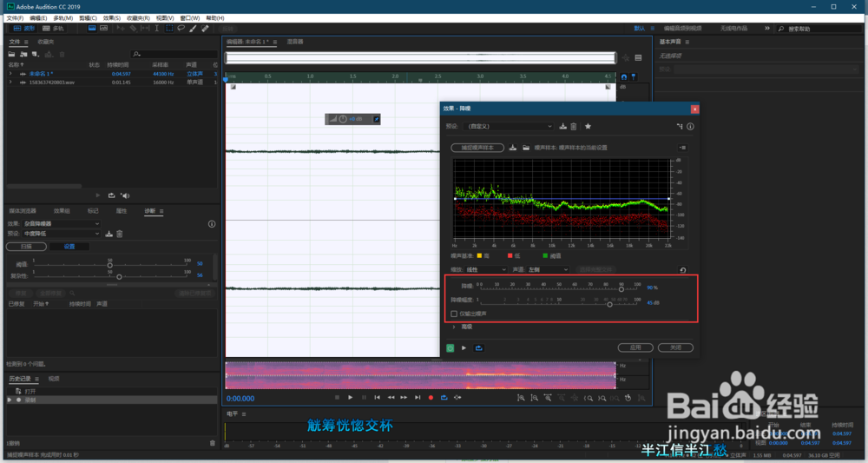Delete diagnostics preset trash icon
Screen dimensions: 868x463
pyautogui.click(x=120, y=234)
